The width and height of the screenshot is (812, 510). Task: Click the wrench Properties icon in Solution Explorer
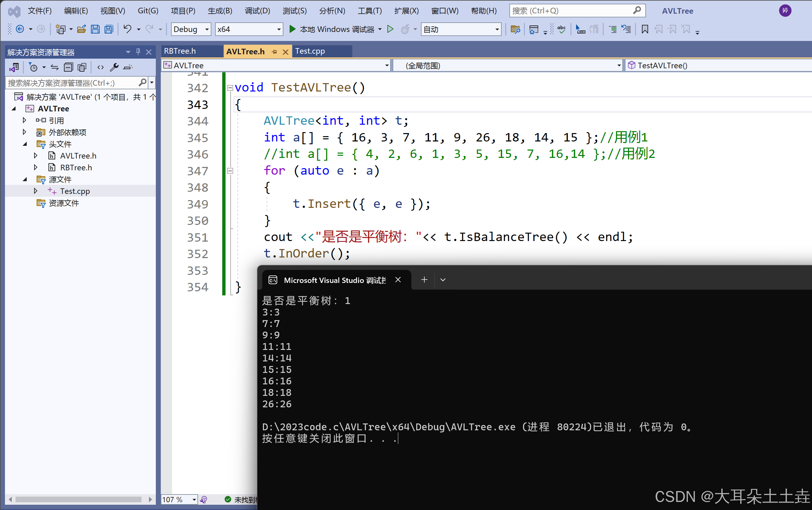(114, 67)
